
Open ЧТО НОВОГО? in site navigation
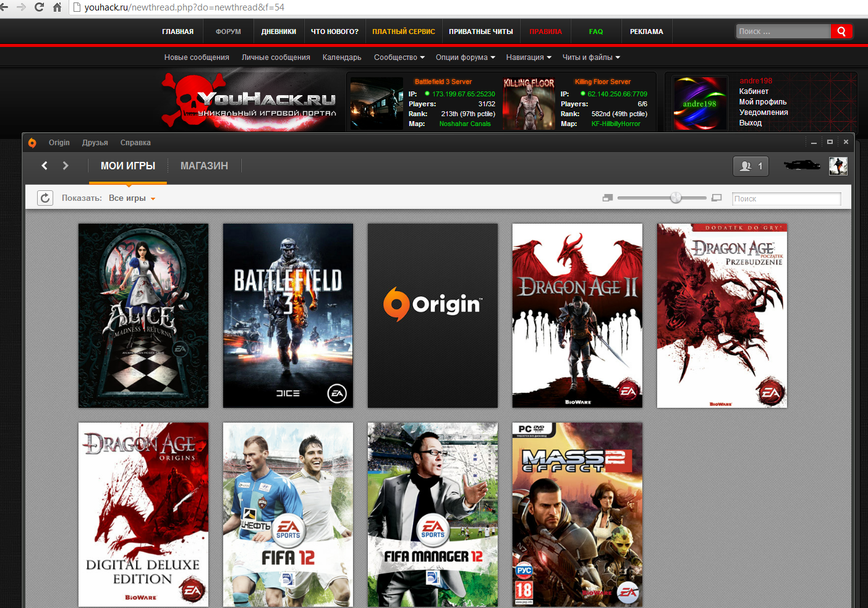point(334,32)
